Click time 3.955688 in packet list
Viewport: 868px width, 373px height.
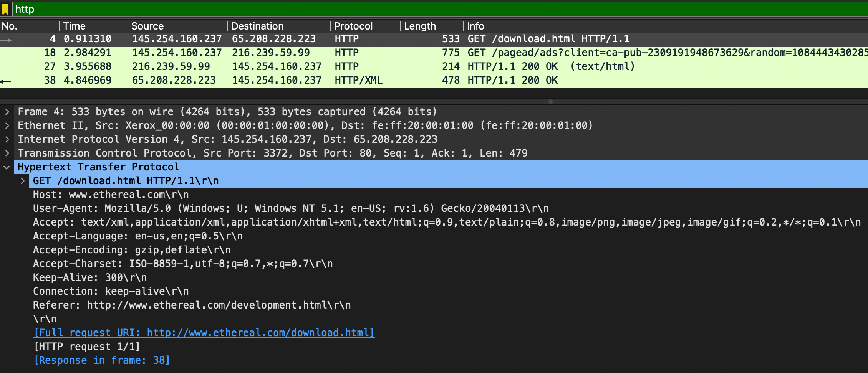(x=88, y=66)
